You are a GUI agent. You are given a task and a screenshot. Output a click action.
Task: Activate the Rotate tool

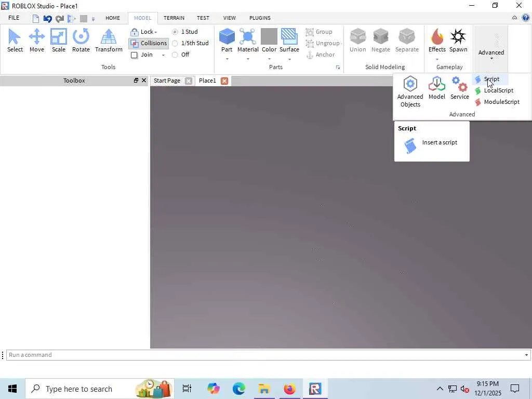pos(81,41)
